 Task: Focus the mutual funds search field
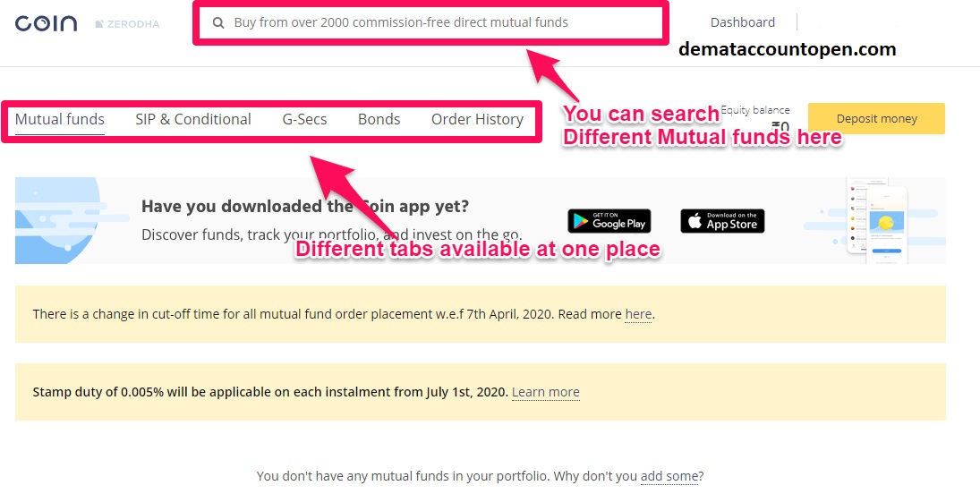(430, 23)
